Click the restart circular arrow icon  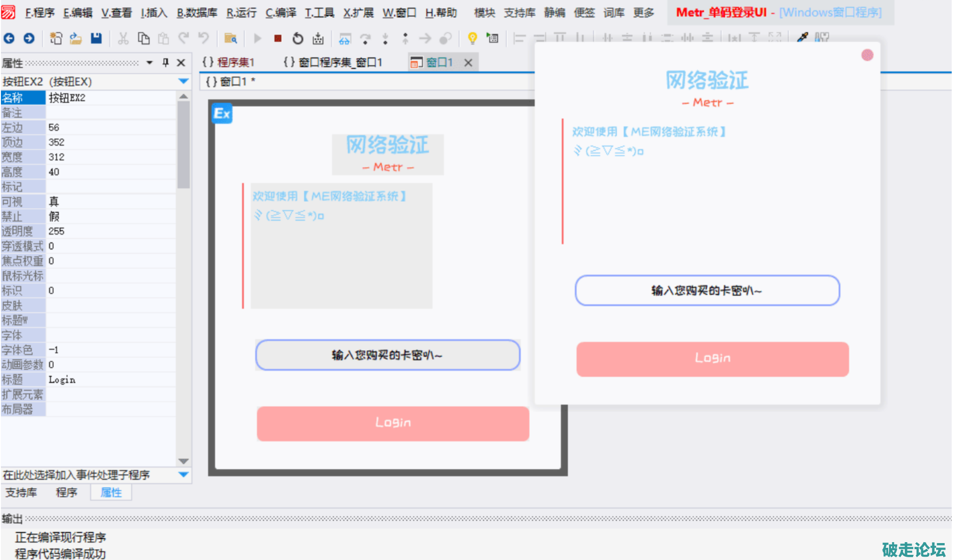(298, 39)
